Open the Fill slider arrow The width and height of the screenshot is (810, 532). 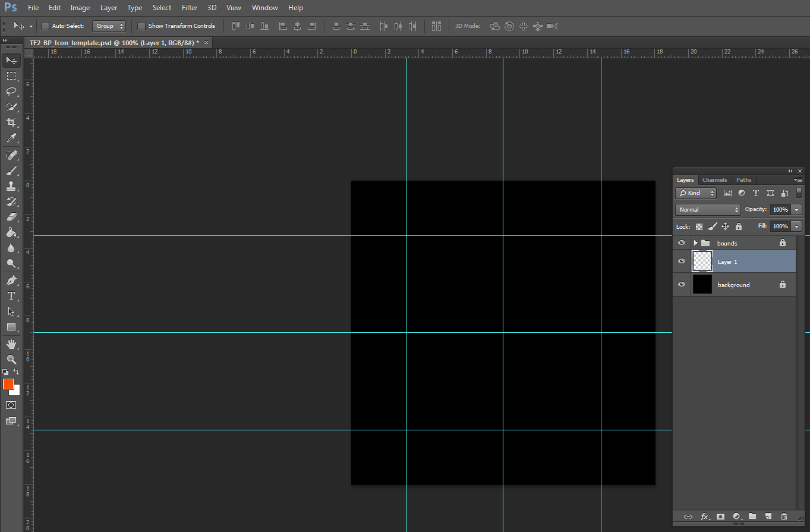point(797,226)
